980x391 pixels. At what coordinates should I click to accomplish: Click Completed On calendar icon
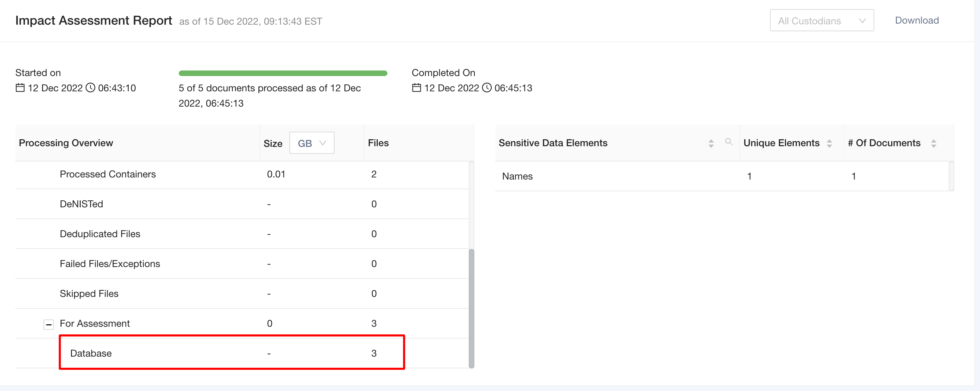(417, 88)
